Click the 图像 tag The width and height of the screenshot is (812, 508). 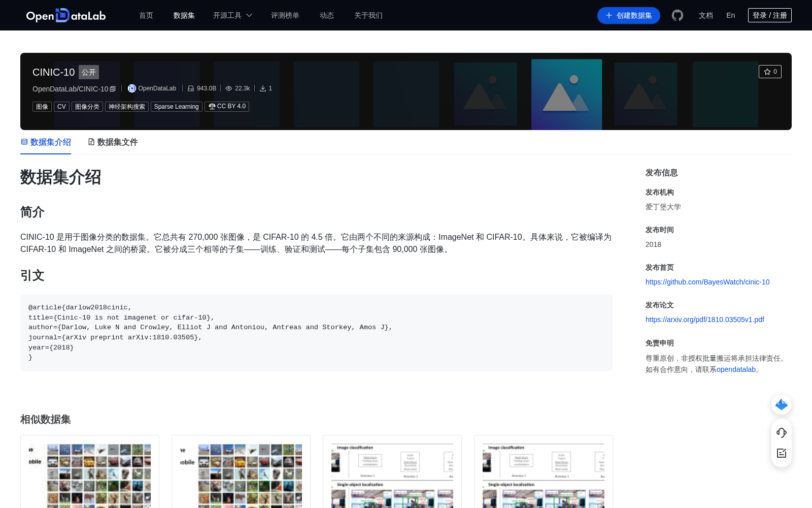point(42,107)
